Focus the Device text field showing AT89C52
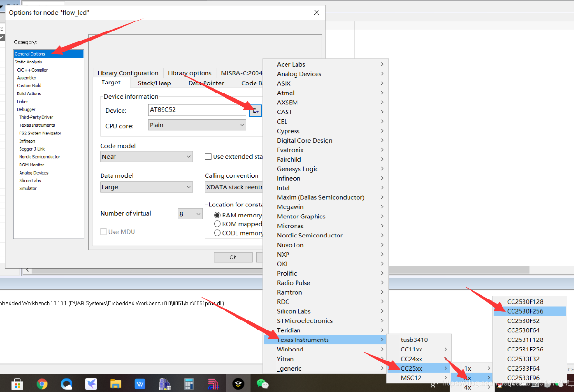Viewport: 574px width, 392px height. pyautogui.click(x=197, y=110)
